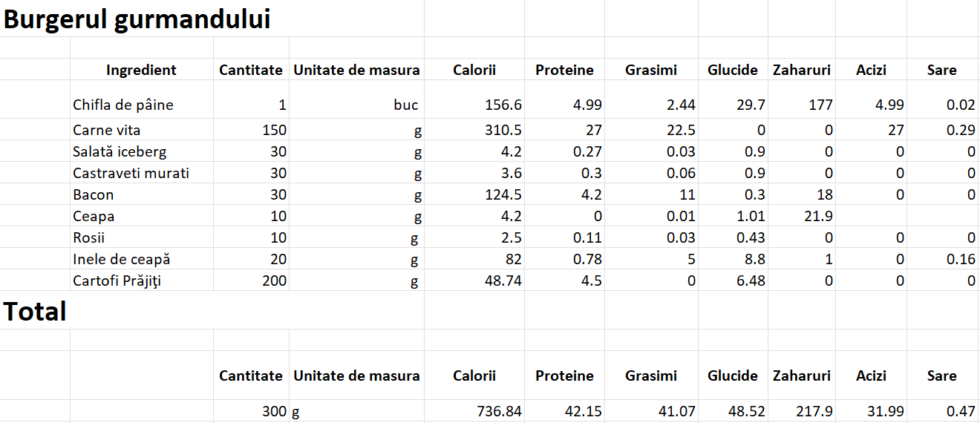980x423 pixels.
Task: Select the 'Castraveti murati' cell
Action: tap(142, 173)
